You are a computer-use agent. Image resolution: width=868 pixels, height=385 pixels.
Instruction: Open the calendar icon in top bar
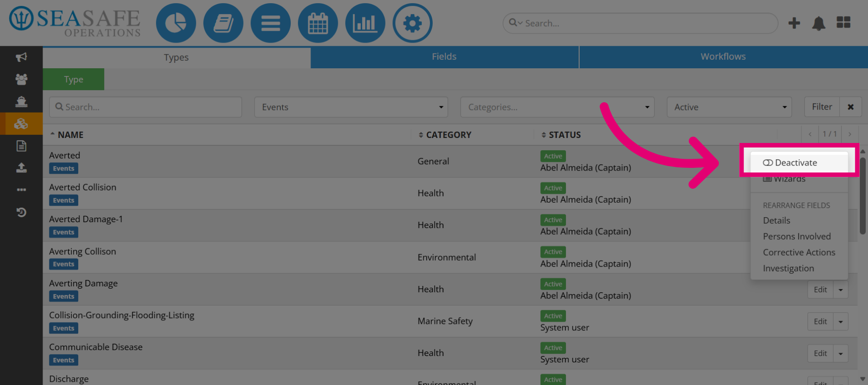pyautogui.click(x=318, y=23)
